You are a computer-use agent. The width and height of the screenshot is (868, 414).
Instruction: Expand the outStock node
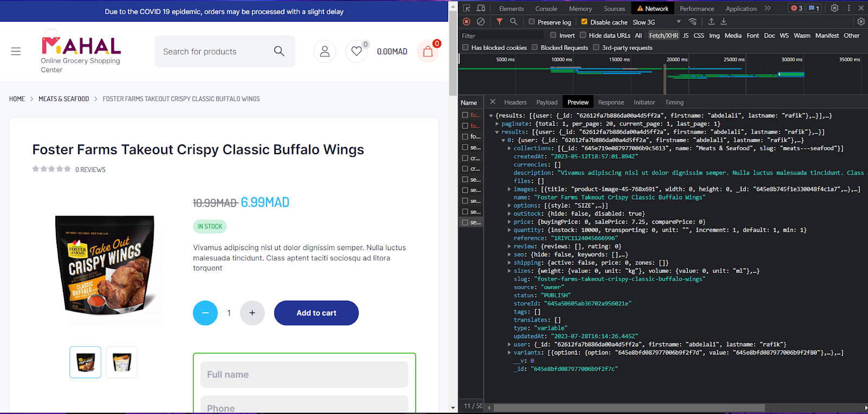509,214
